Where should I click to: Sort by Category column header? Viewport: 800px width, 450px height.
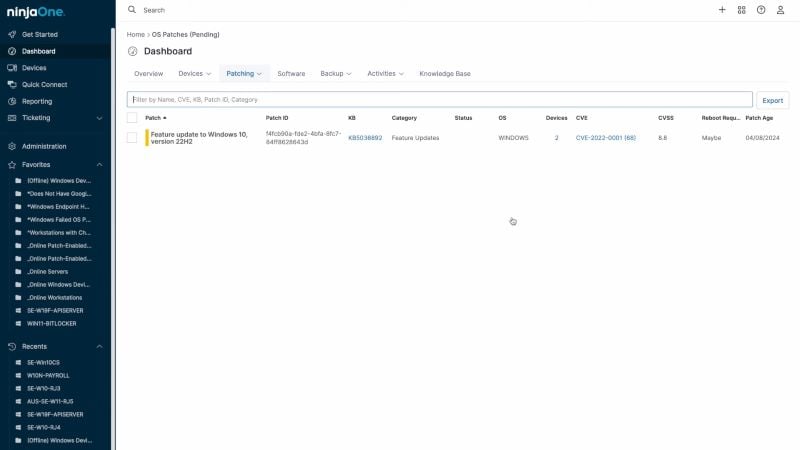tap(404, 118)
